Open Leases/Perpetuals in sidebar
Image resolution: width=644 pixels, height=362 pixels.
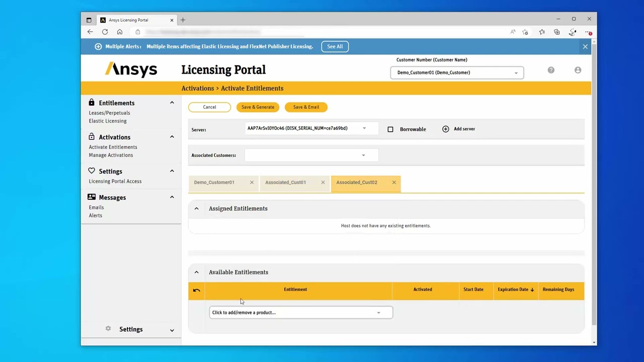pyautogui.click(x=110, y=113)
